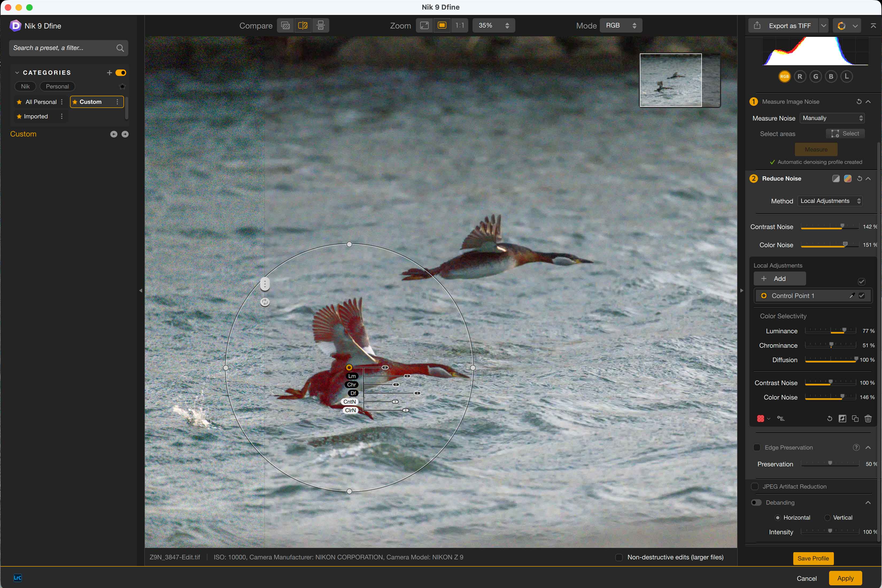Click the mask overlay red color swatch
Viewport: 882px width, 588px height.
pos(760,419)
